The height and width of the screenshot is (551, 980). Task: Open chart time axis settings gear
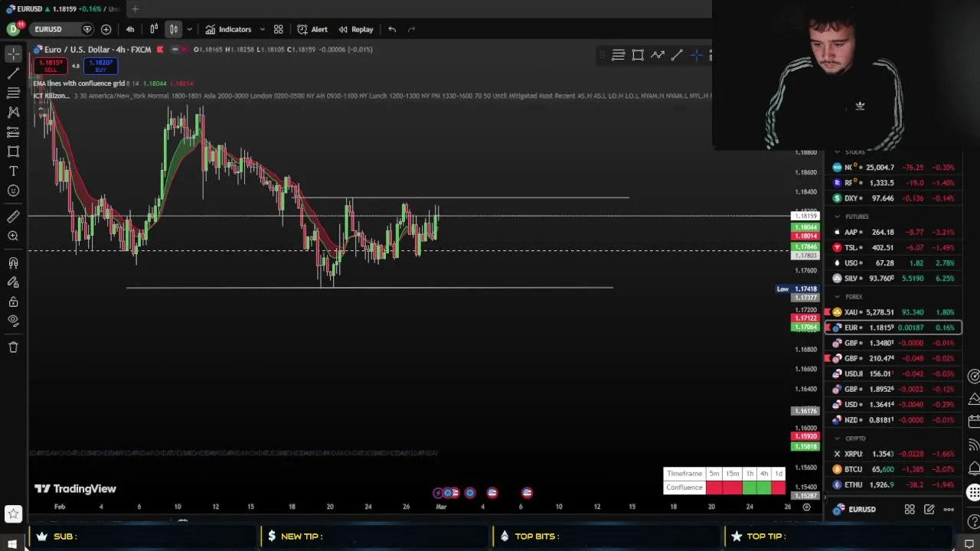point(806,507)
